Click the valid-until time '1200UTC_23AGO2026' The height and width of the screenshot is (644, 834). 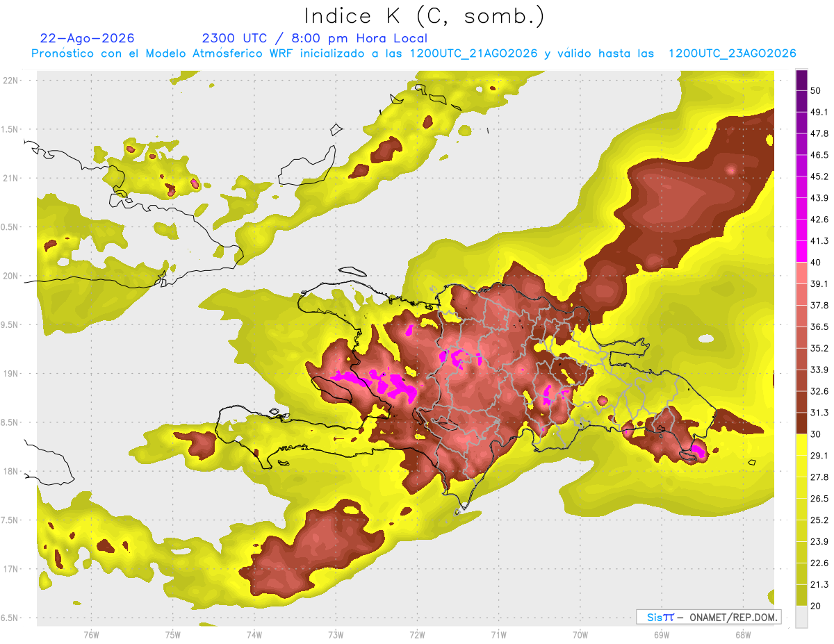(732, 53)
